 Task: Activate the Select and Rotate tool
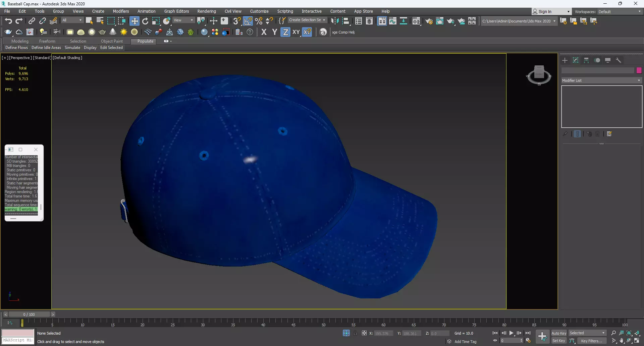click(145, 21)
